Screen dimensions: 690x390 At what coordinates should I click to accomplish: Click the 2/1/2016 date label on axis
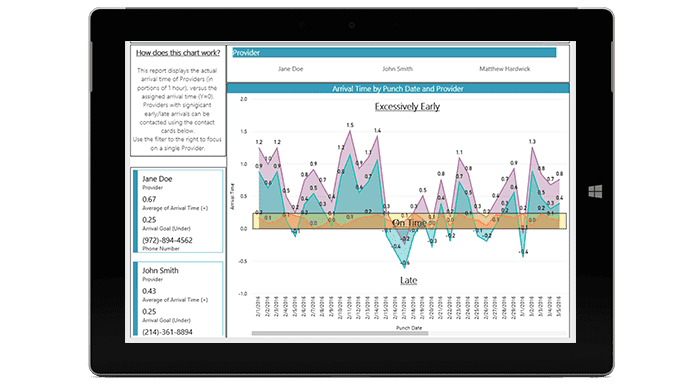pos(258,306)
